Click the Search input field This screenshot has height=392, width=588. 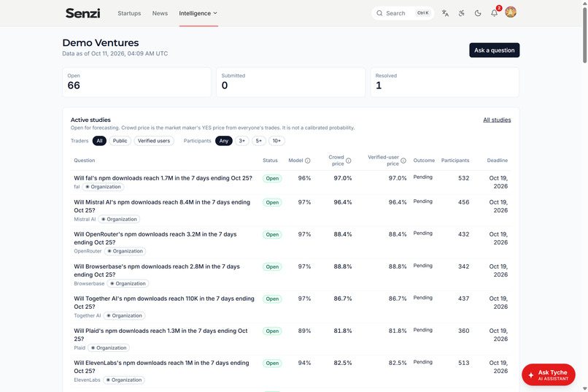coord(403,13)
